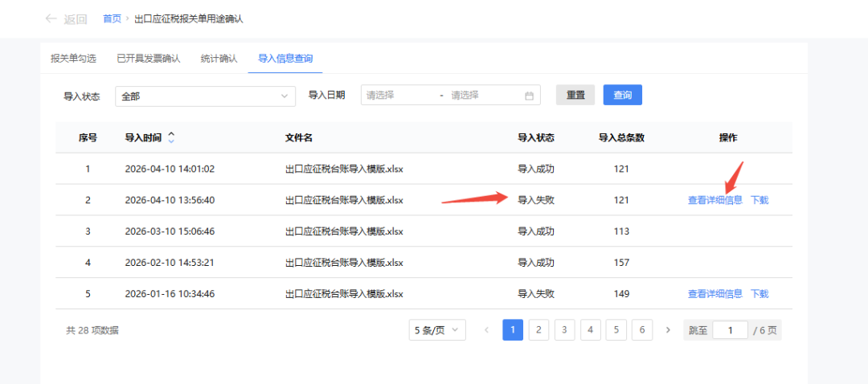Click the timestamp 2026-02-10 14:53:21
Viewport: 868px width, 384px height.
tap(170, 262)
